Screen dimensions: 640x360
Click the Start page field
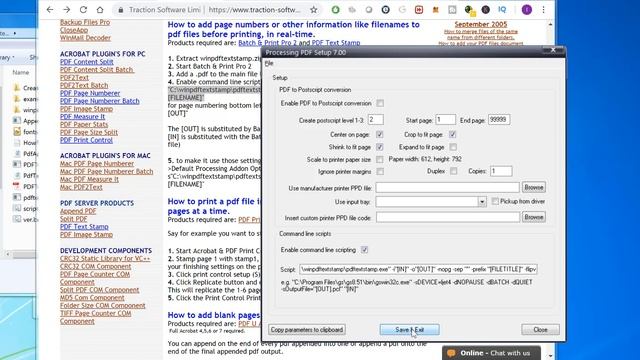pos(445,120)
